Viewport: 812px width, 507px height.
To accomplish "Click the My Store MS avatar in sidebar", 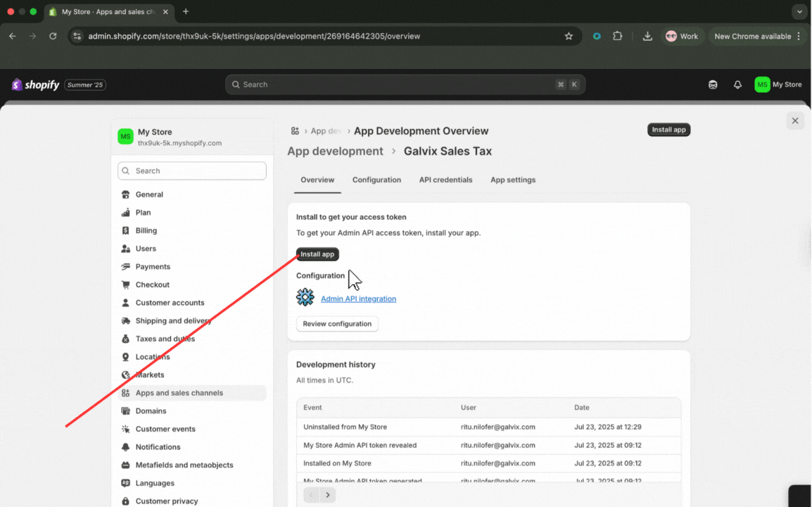I will pyautogui.click(x=125, y=137).
